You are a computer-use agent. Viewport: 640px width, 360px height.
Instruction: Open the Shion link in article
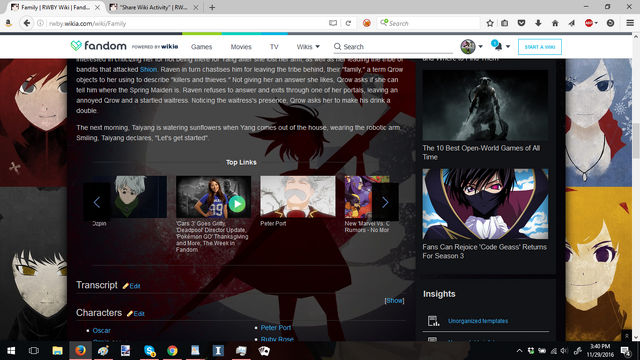pyautogui.click(x=148, y=69)
